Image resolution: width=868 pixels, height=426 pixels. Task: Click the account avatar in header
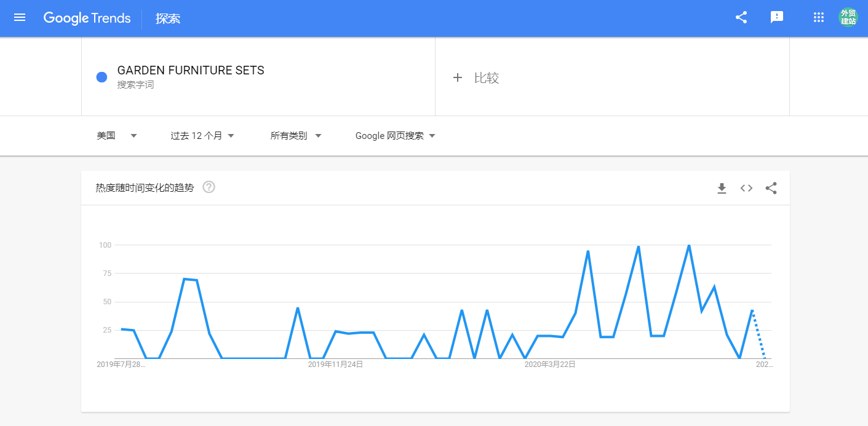coord(848,17)
